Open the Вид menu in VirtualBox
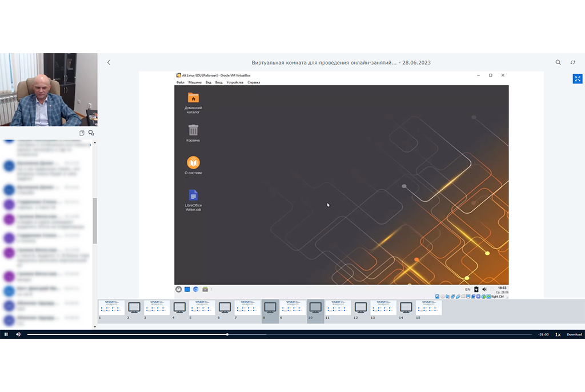This screenshot has width=585, height=392. click(x=209, y=82)
